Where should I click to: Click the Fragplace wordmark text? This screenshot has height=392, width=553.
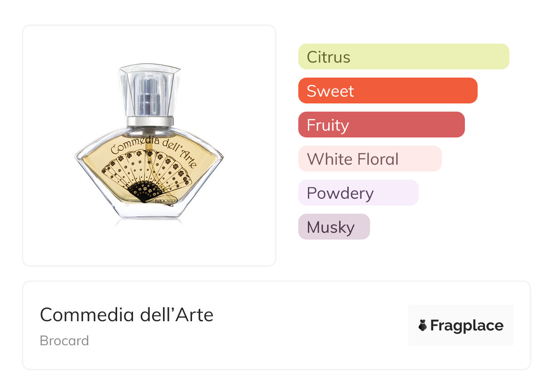tap(467, 326)
